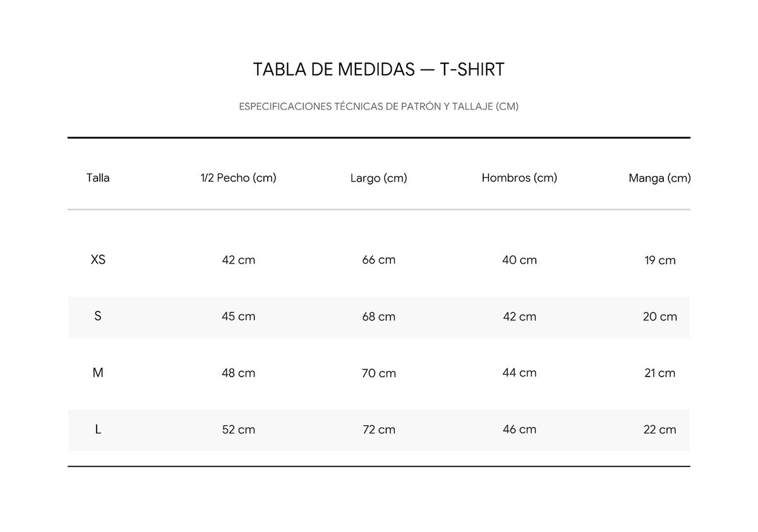This screenshot has width=758, height=532.
Task: Click the title TABLA DE MEDIDAS — T-SHIRT
Action: click(x=379, y=70)
